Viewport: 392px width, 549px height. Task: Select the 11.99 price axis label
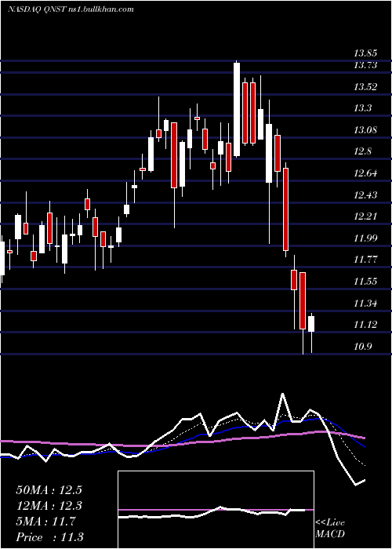click(365, 238)
